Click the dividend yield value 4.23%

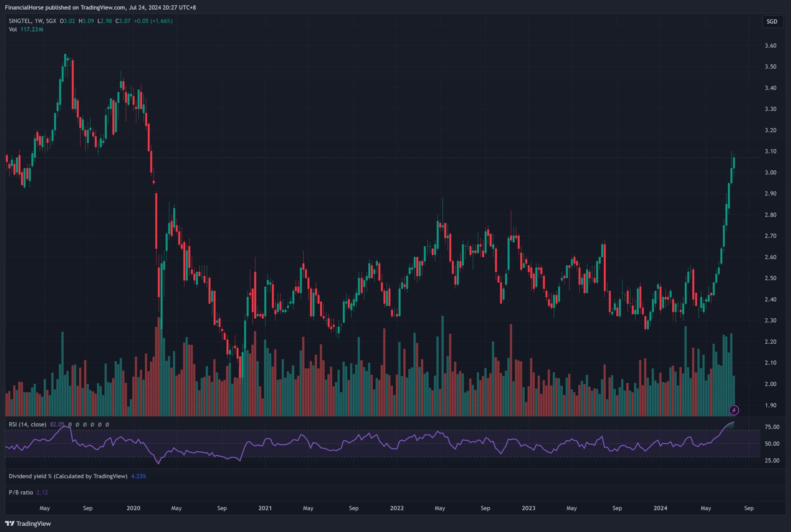tap(138, 476)
